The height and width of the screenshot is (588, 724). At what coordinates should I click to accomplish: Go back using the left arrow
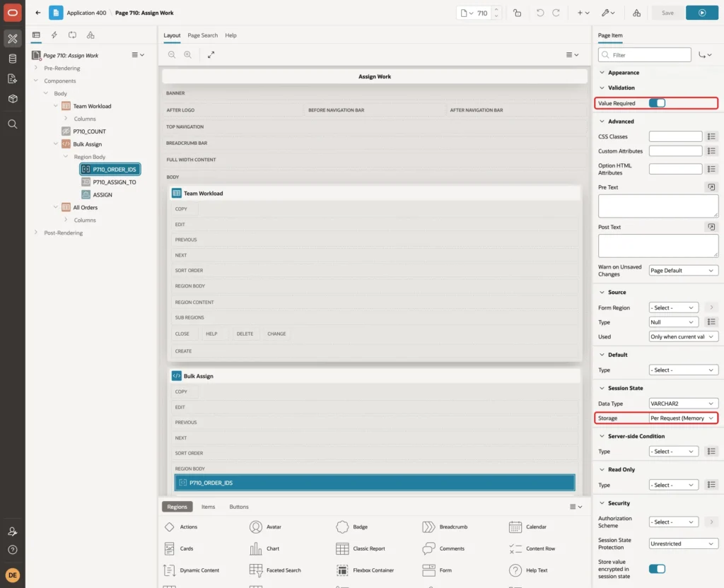38,13
